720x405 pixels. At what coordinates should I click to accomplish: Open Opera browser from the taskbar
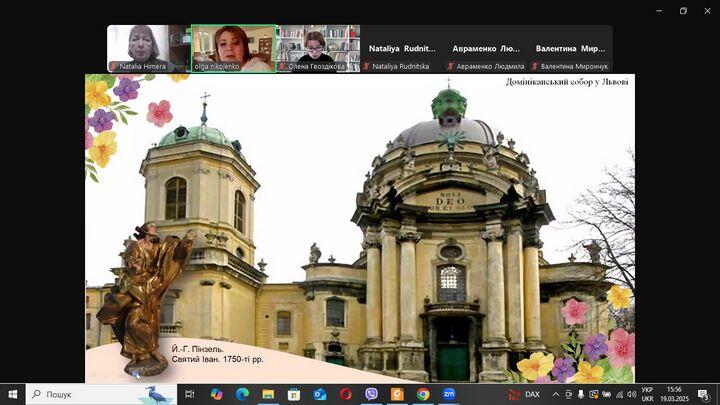pyautogui.click(x=345, y=394)
